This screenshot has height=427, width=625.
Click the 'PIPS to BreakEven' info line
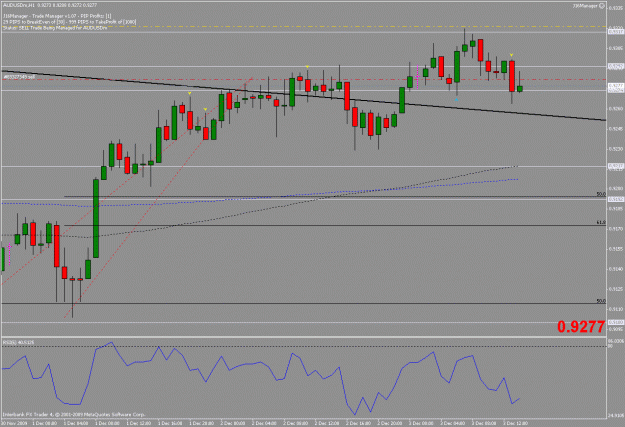(x=69, y=22)
